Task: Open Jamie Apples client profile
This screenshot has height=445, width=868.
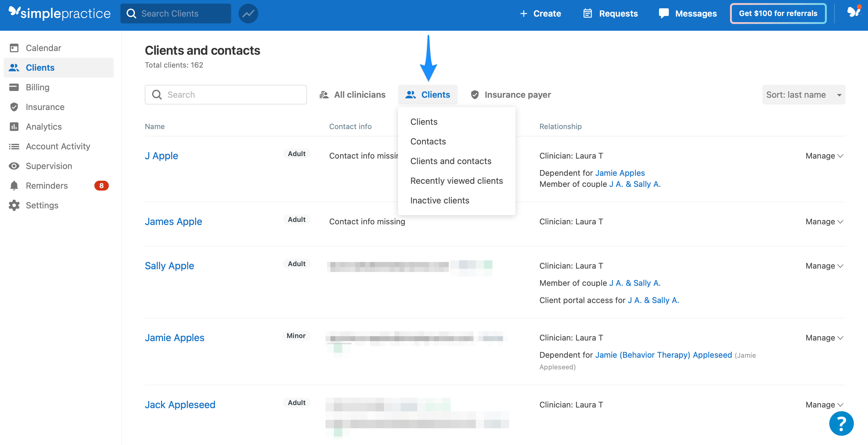Action: (175, 337)
